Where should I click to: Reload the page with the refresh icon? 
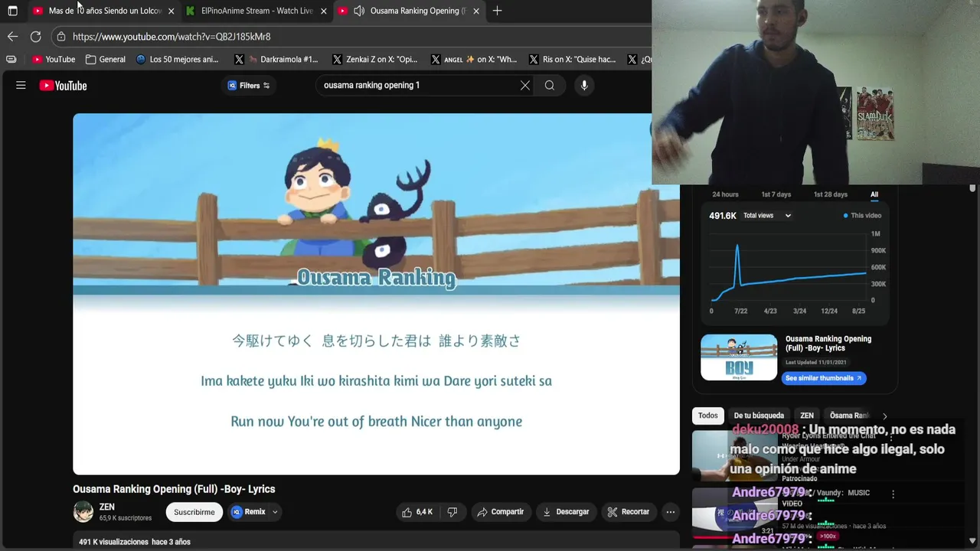point(35,36)
